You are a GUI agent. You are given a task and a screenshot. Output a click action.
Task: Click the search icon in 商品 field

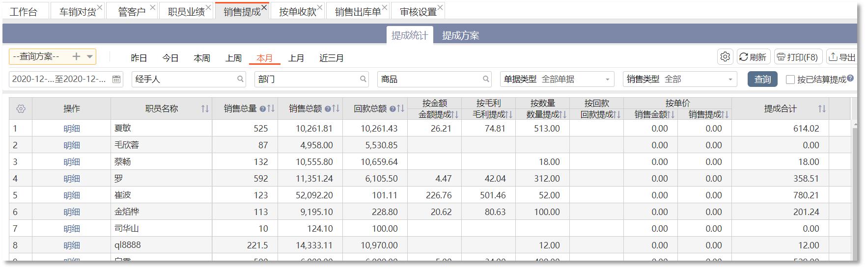coord(486,79)
